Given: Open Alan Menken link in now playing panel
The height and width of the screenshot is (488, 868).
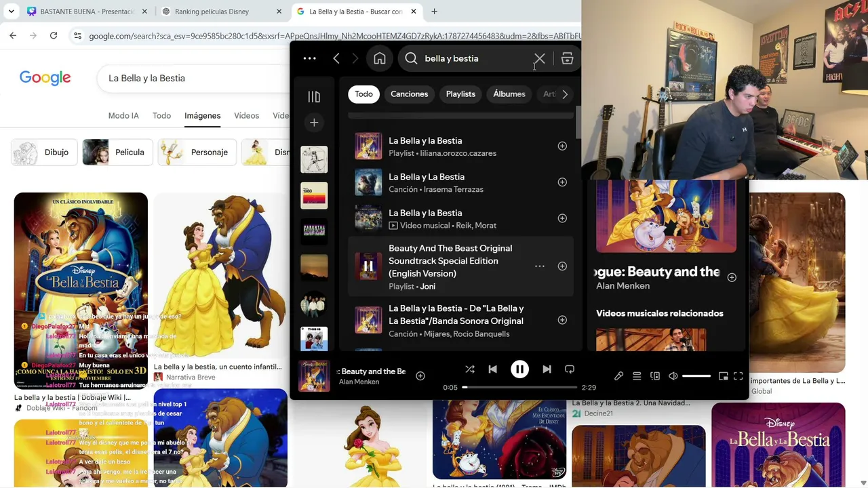Looking at the screenshot, I should pyautogui.click(x=623, y=286).
